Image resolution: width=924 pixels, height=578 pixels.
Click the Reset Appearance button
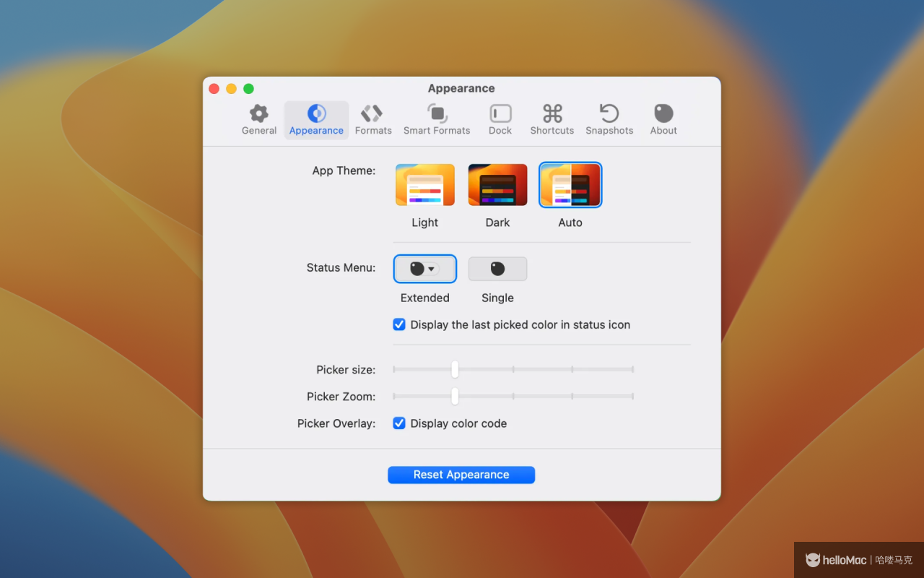461,475
